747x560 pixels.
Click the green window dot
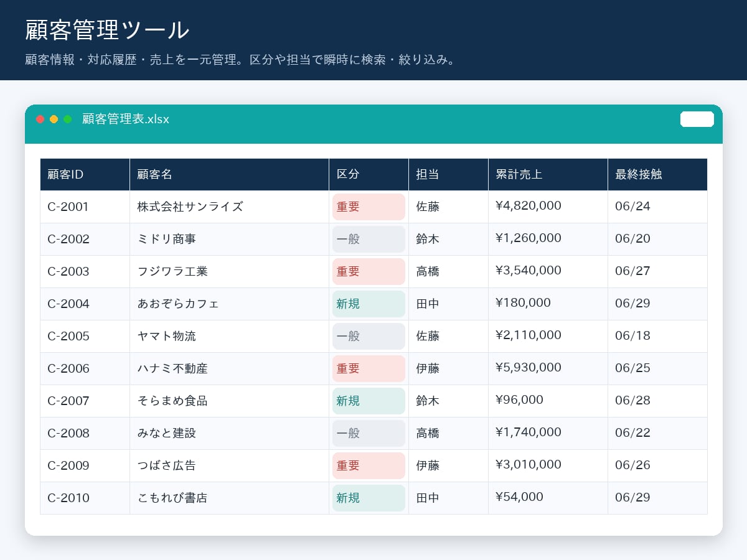(x=68, y=119)
